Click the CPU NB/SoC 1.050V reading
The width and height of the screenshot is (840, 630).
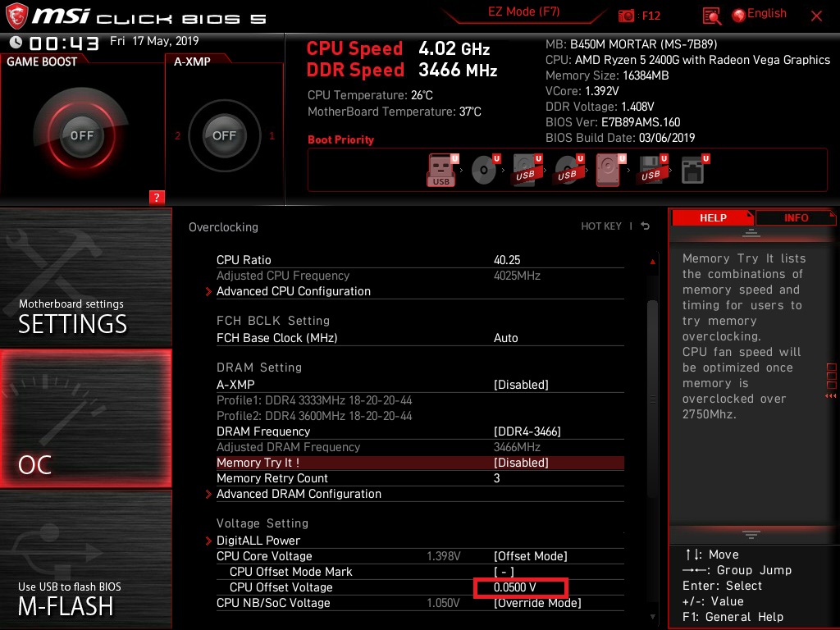click(444, 603)
